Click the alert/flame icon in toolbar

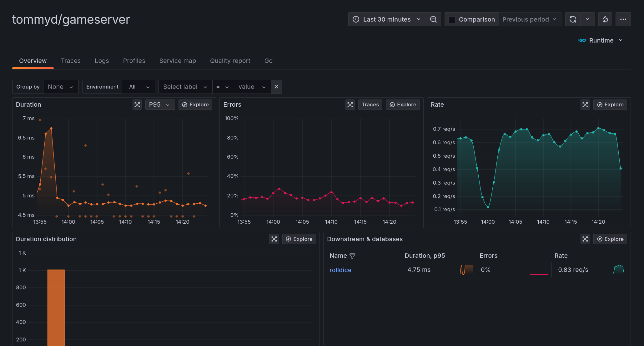click(605, 20)
